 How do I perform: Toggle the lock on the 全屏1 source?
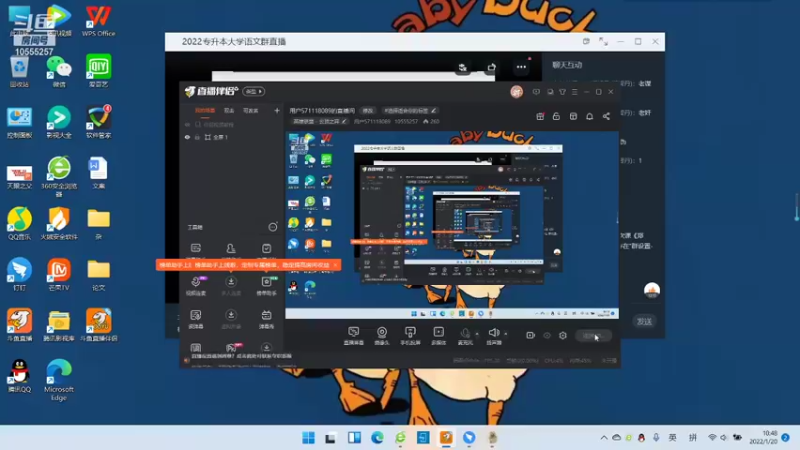197,137
